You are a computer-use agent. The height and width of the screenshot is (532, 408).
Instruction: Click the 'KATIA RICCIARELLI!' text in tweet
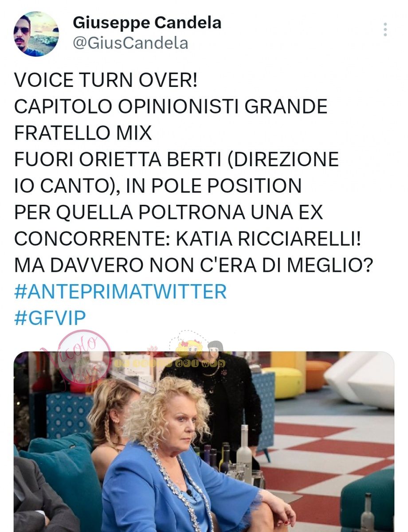coord(268,239)
